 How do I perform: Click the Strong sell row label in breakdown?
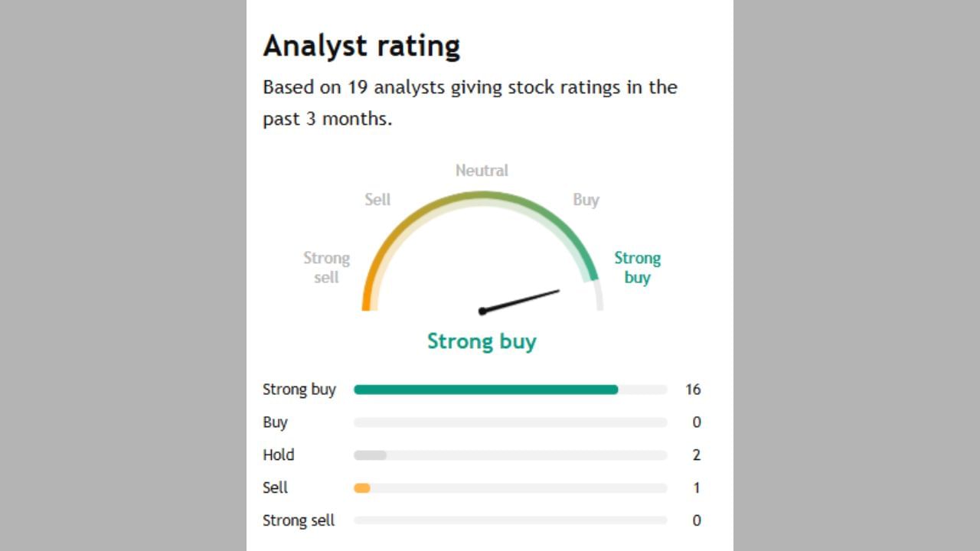pyautogui.click(x=299, y=521)
